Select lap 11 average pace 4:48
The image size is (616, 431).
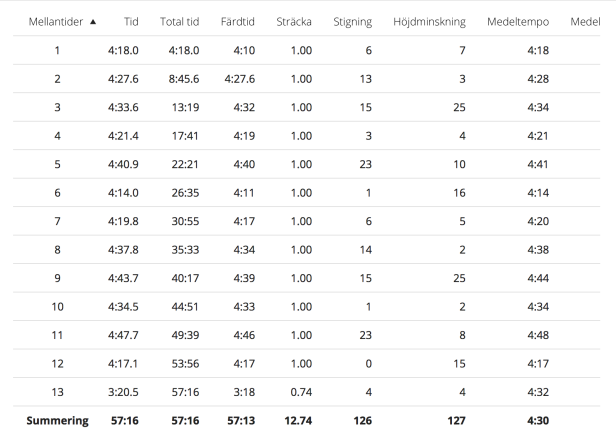point(538,335)
